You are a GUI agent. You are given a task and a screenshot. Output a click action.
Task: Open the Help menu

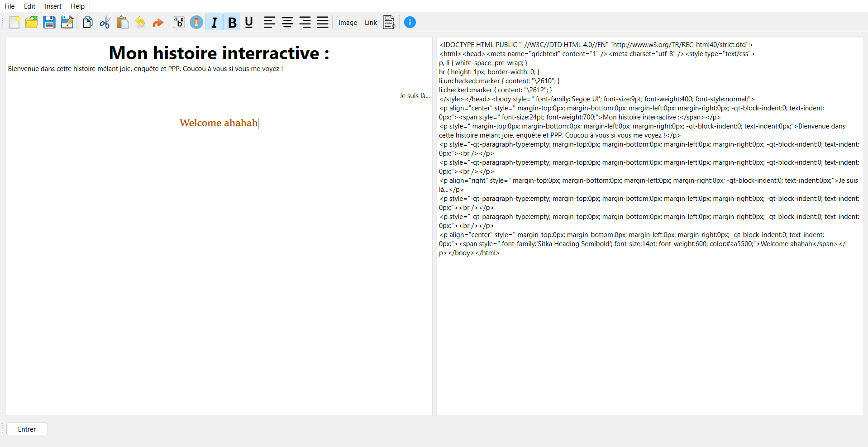pyautogui.click(x=77, y=6)
